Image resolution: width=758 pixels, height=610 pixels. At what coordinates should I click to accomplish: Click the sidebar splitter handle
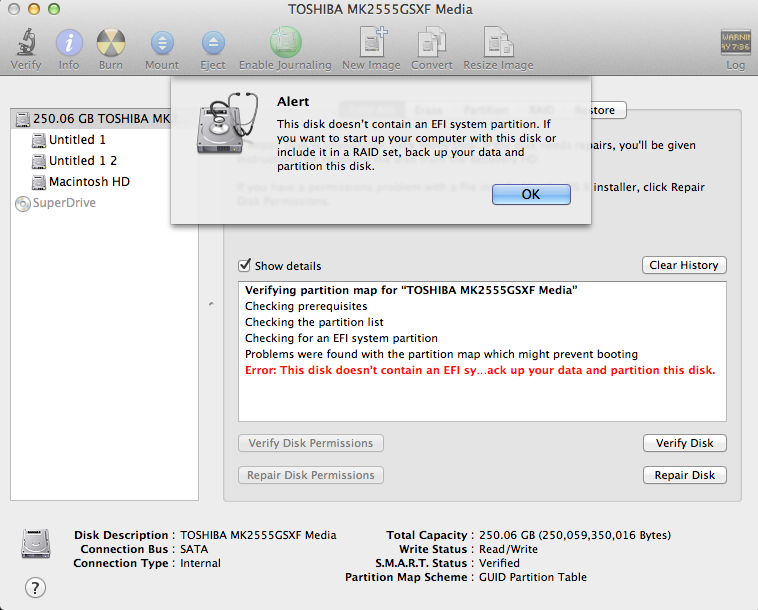coord(211,304)
